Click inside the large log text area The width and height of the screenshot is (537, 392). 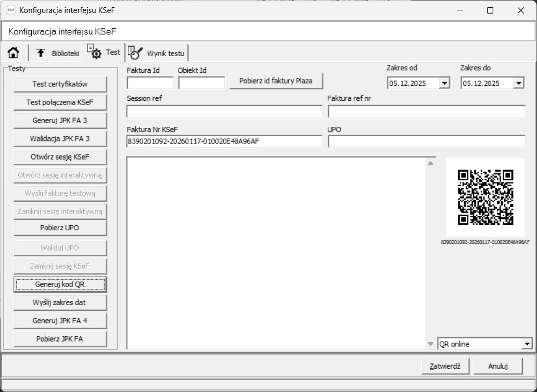276,253
